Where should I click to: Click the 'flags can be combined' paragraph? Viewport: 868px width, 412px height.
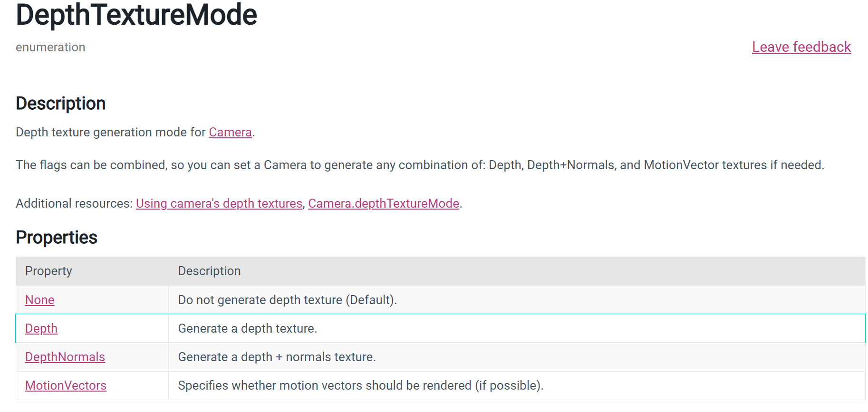coord(420,165)
